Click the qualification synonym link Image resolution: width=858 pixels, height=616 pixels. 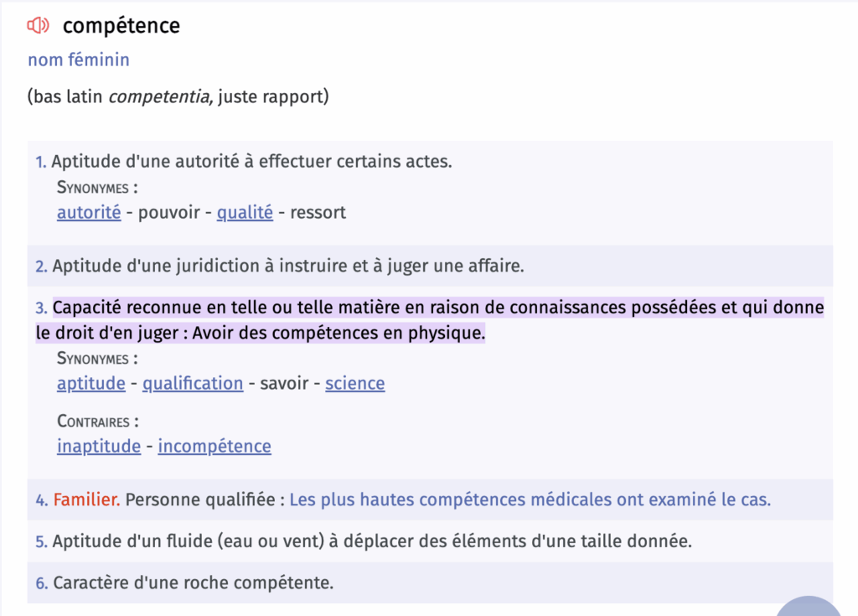point(193,383)
